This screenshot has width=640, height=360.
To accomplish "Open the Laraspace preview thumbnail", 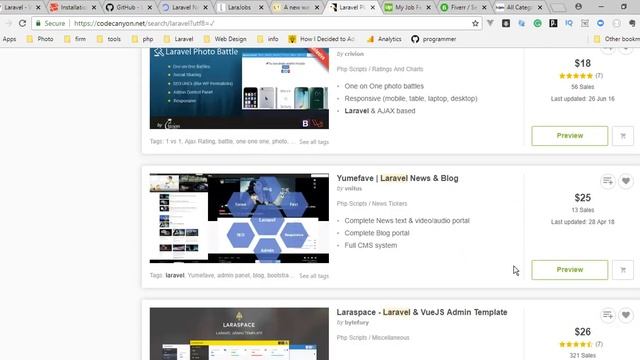I will [x=239, y=334].
